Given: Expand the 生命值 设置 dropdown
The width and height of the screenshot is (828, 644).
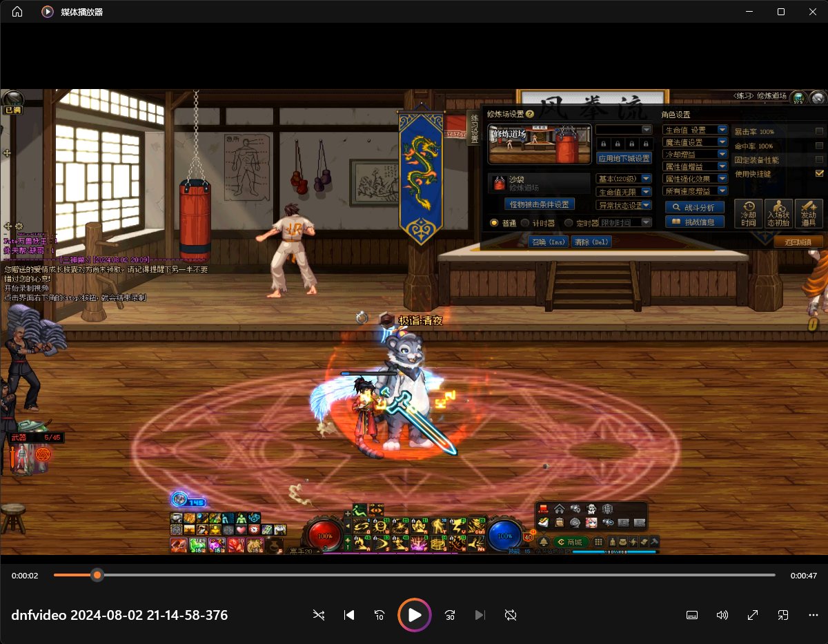Looking at the screenshot, I should [x=695, y=130].
